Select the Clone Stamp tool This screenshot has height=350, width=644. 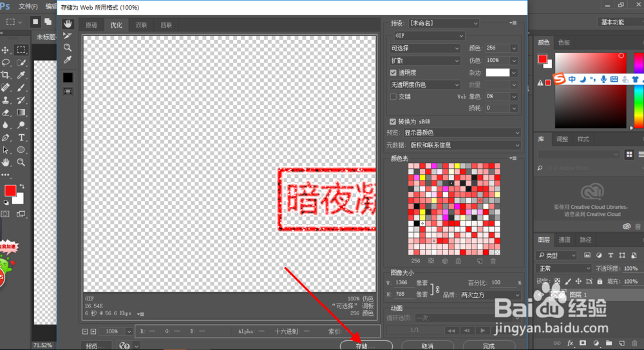[6, 100]
